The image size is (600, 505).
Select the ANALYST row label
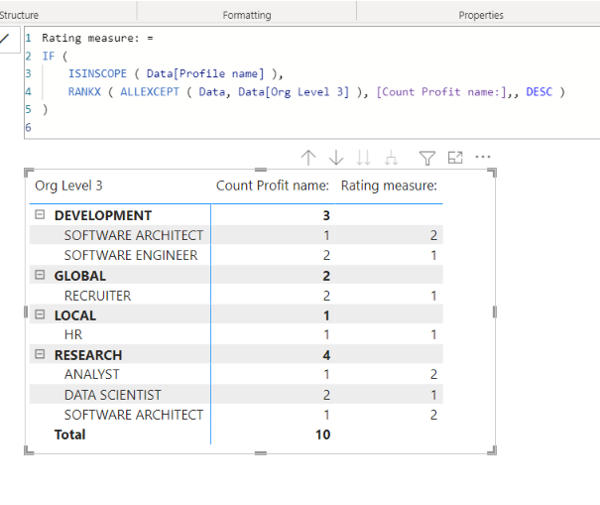[92, 374]
